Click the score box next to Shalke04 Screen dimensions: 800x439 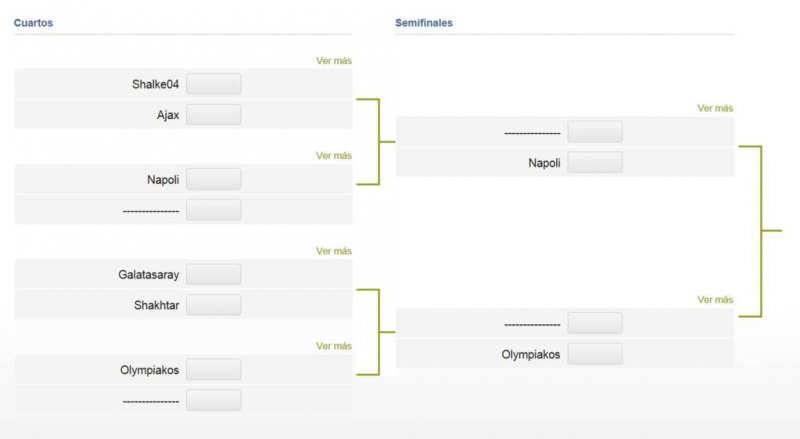point(214,84)
